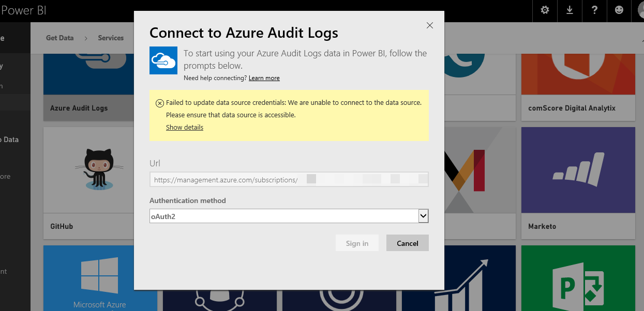The image size is (644, 311).
Task: Close the Connect to Azure Audit Logs dialog
Action: [x=429, y=25]
